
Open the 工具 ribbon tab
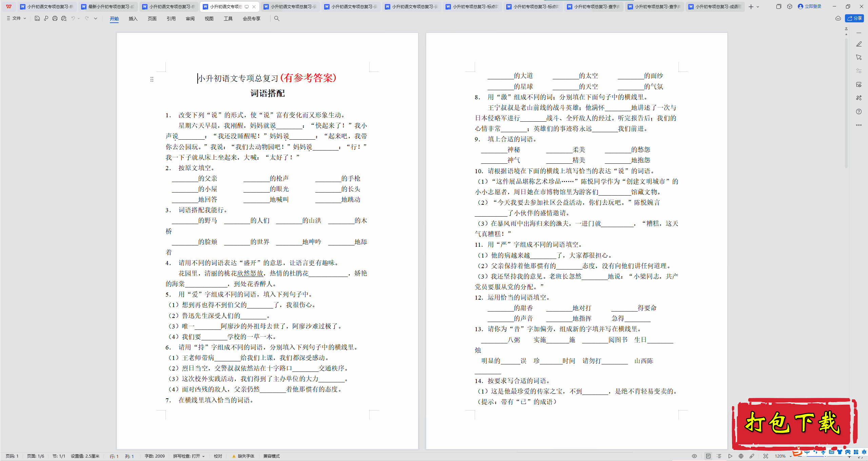228,19
